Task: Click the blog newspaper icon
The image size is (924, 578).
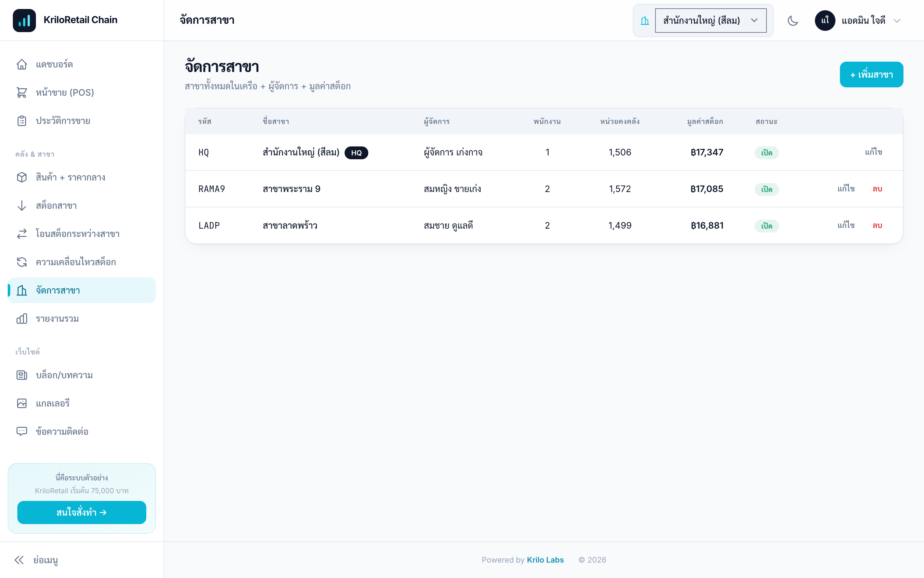Action: pyautogui.click(x=22, y=375)
